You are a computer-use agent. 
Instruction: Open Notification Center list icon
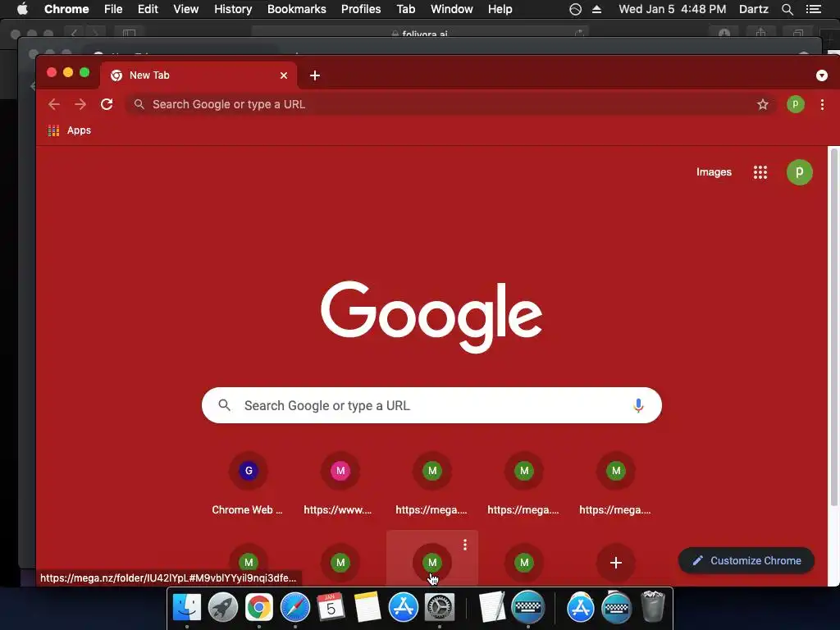click(813, 9)
